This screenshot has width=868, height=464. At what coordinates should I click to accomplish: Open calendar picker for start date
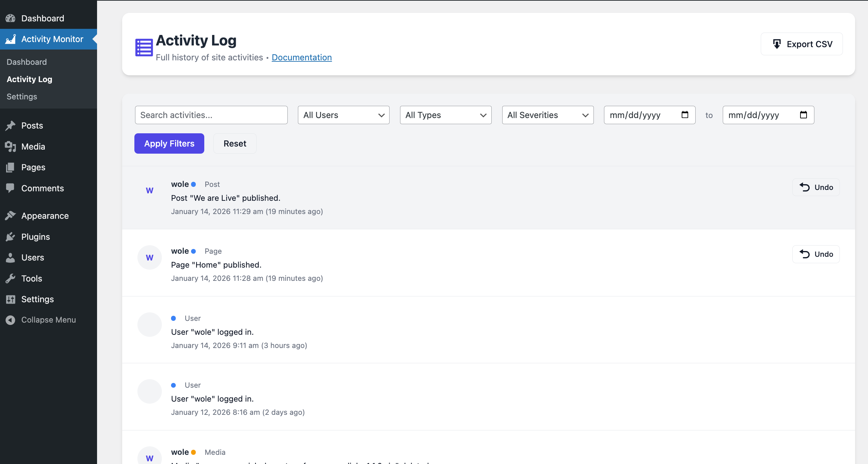tap(685, 115)
